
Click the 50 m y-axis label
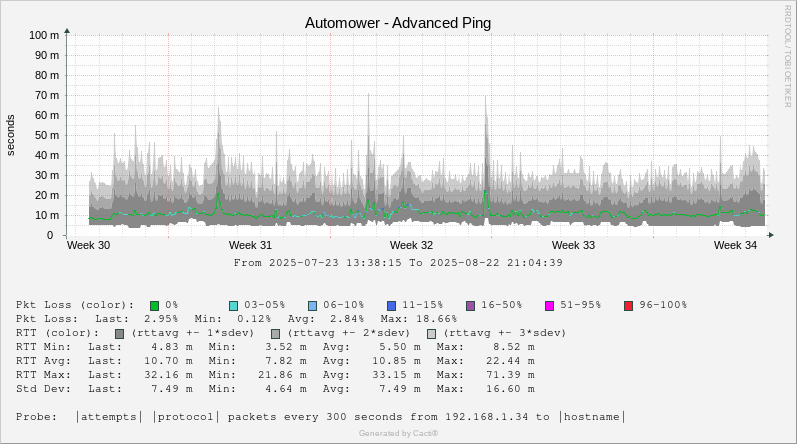pos(47,135)
